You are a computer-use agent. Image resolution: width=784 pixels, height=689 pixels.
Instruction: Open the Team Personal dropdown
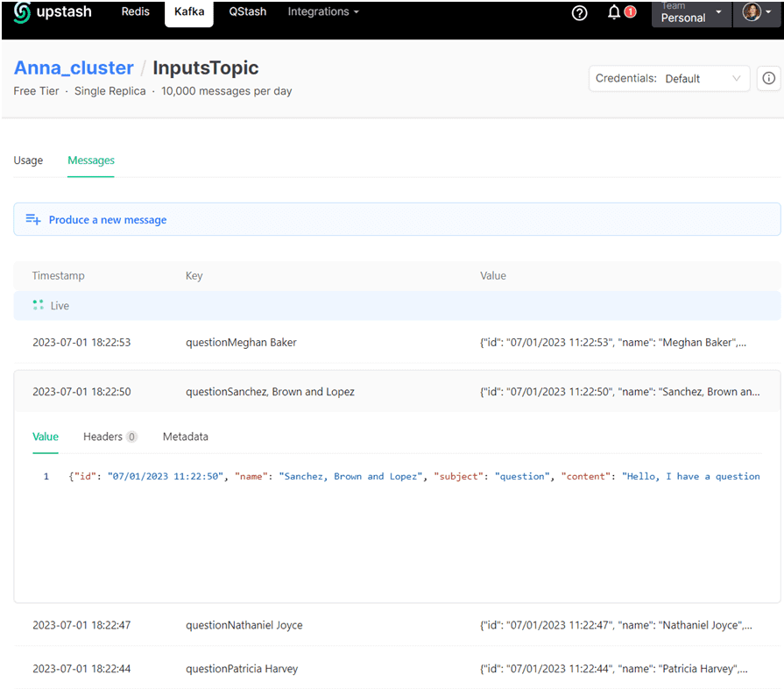coord(690,13)
